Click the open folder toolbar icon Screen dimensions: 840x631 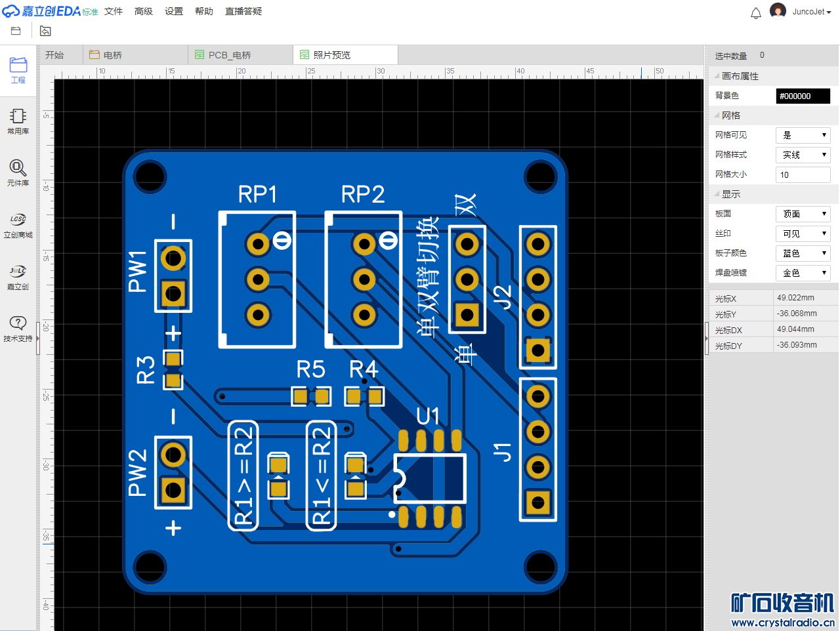(16, 31)
